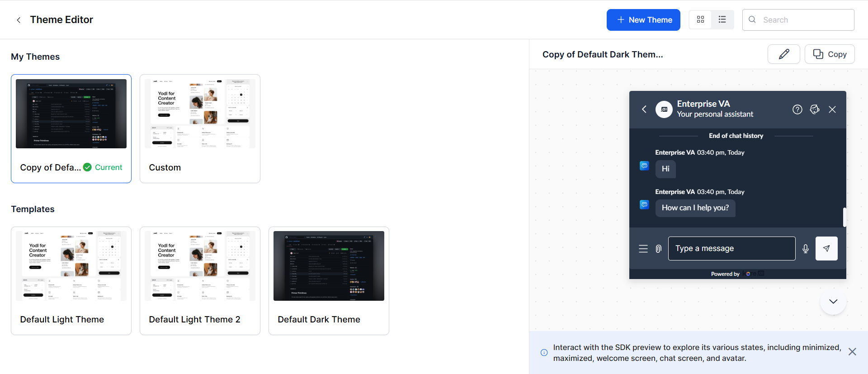Image resolution: width=868 pixels, height=374 pixels.
Task: Switch to grid view layout
Action: 700,19
